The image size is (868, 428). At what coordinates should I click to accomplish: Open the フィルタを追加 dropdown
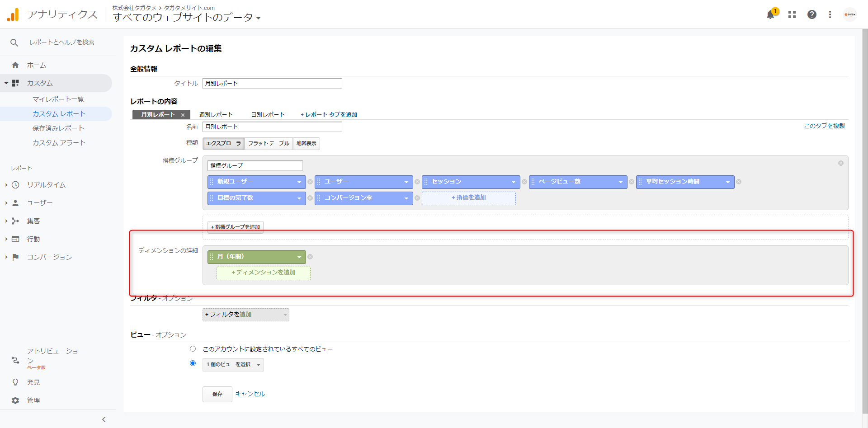point(246,315)
